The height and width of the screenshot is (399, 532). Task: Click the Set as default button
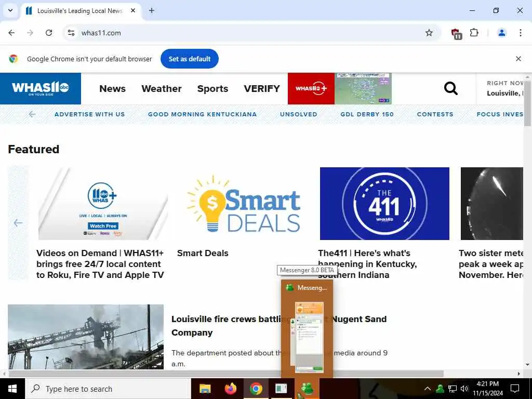(189, 59)
